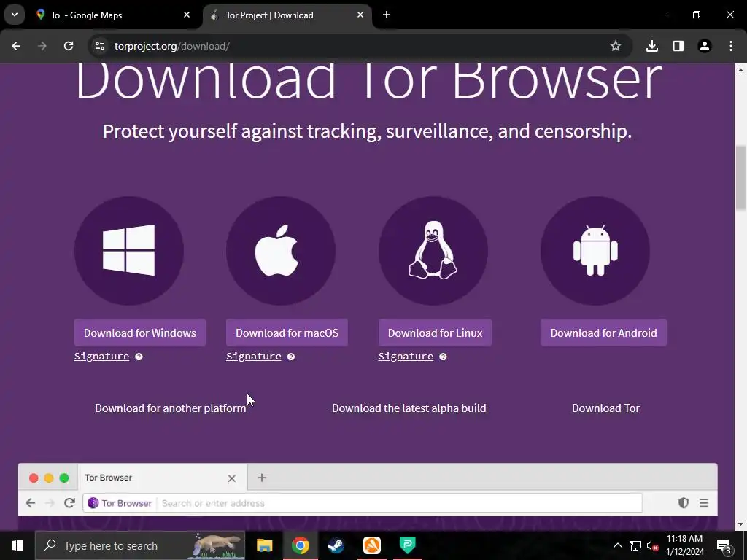747x560 pixels.
Task: Show hidden system tray icons chevron
Action: [617, 545]
